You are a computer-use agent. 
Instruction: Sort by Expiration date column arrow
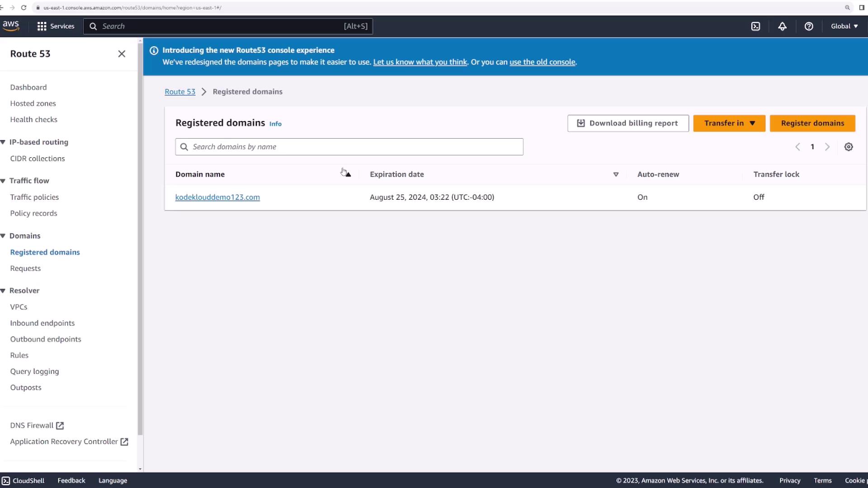(616, 174)
